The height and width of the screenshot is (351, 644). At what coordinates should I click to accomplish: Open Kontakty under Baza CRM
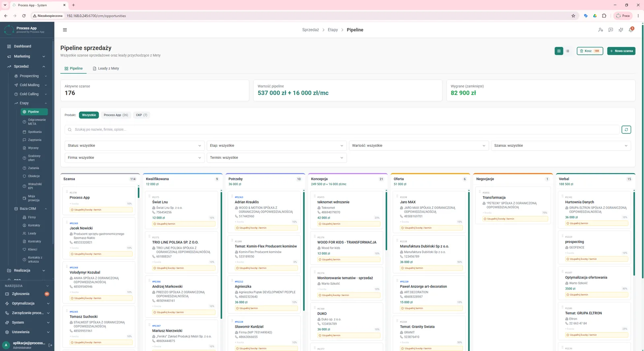34,225
